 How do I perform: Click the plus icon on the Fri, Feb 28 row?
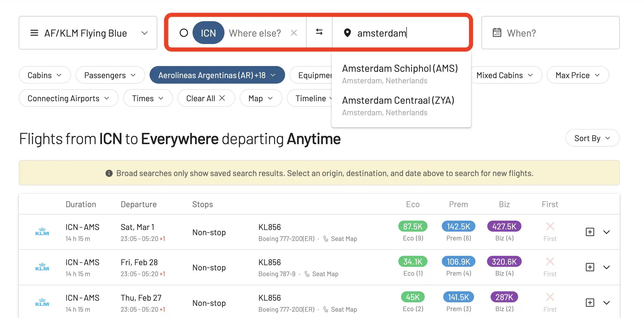pos(590,267)
